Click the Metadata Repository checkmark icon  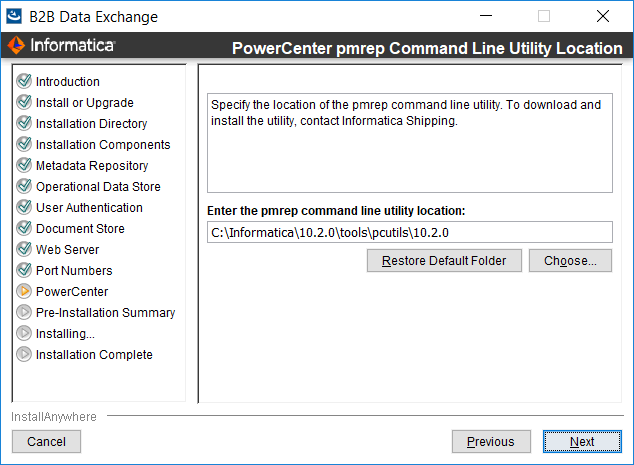coord(24,165)
